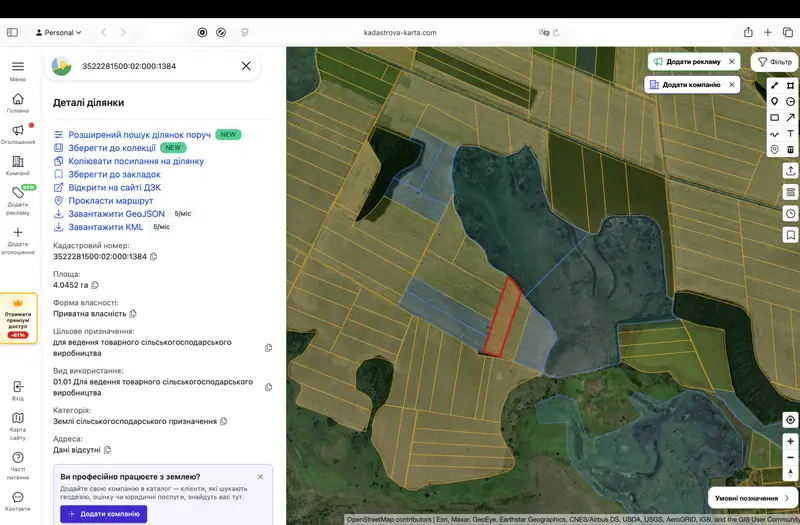This screenshot has height=525, width=800.
Task: Copy the cadastral number 3522281500:02:000:1384
Action: click(x=154, y=257)
